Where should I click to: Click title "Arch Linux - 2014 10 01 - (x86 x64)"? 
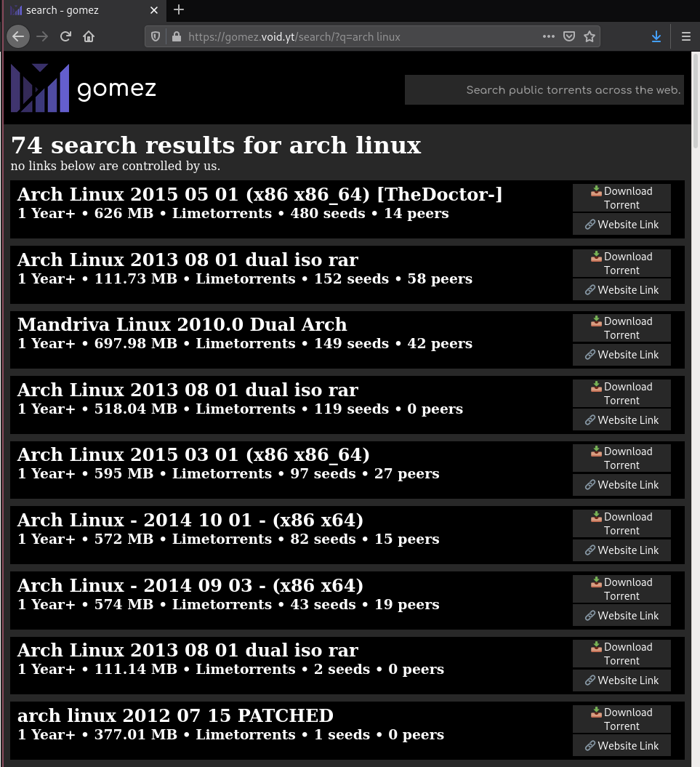click(x=190, y=520)
